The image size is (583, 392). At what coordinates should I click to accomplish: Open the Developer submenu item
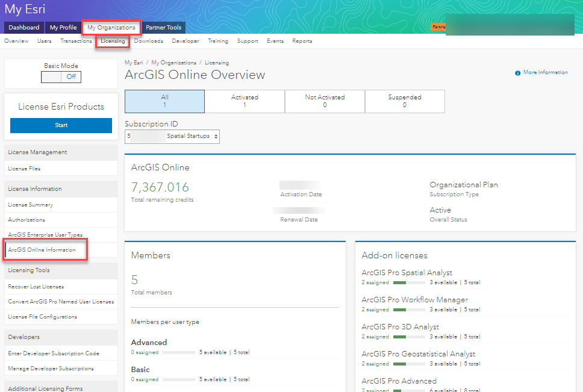(x=185, y=41)
